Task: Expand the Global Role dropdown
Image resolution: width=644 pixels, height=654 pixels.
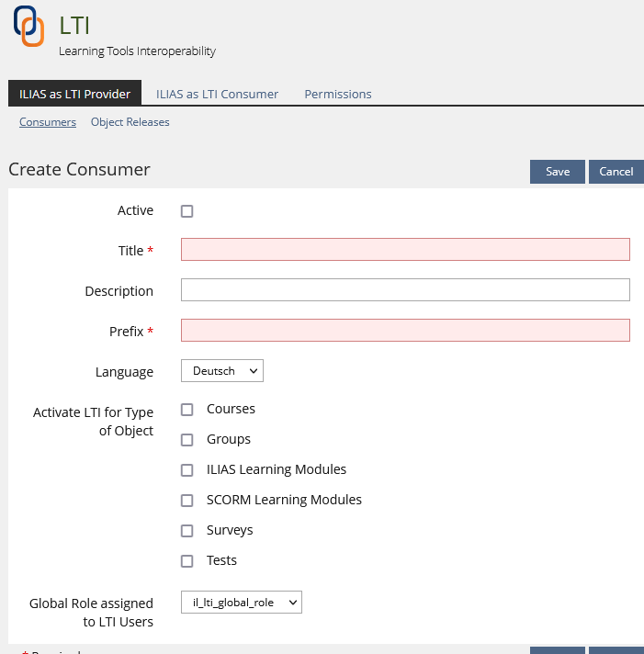Action: [x=242, y=603]
